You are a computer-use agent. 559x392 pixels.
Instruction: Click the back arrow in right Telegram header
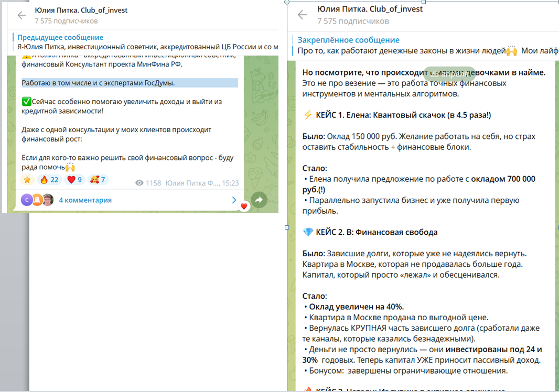pyautogui.click(x=303, y=15)
